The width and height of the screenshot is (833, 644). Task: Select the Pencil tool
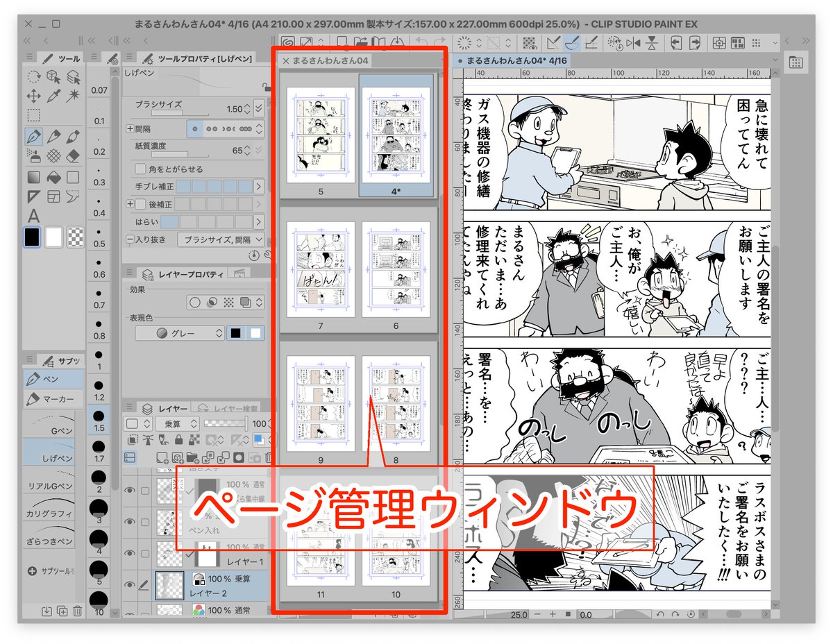coord(53,137)
